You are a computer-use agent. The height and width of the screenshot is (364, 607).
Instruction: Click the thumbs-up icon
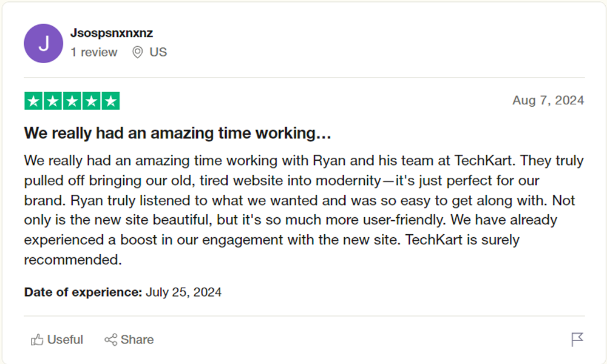coord(37,340)
